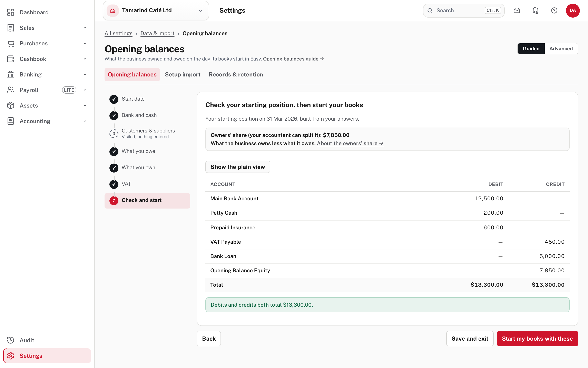The image size is (588, 368).
Task: Go to Customers & suppliers step
Action: (147, 133)
